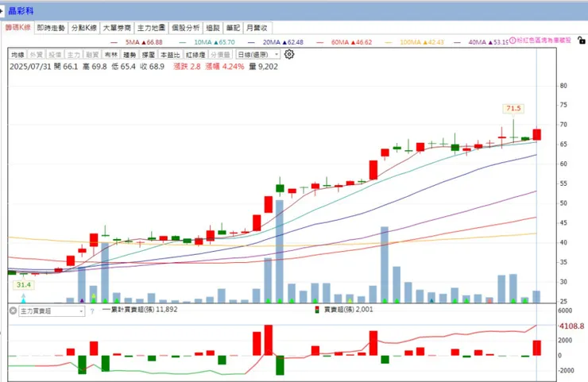Click the tallest volume bar near 50
Screen dimensions: 588x382
(x=280, y=251)
